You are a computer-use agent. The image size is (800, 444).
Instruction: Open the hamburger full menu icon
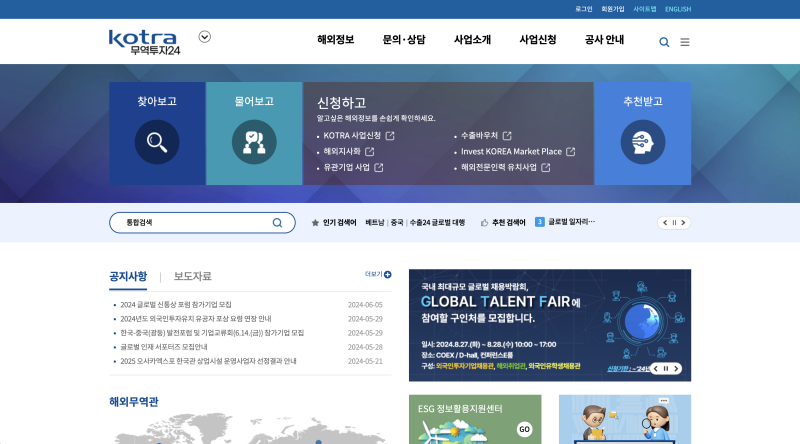click(685, 42)
